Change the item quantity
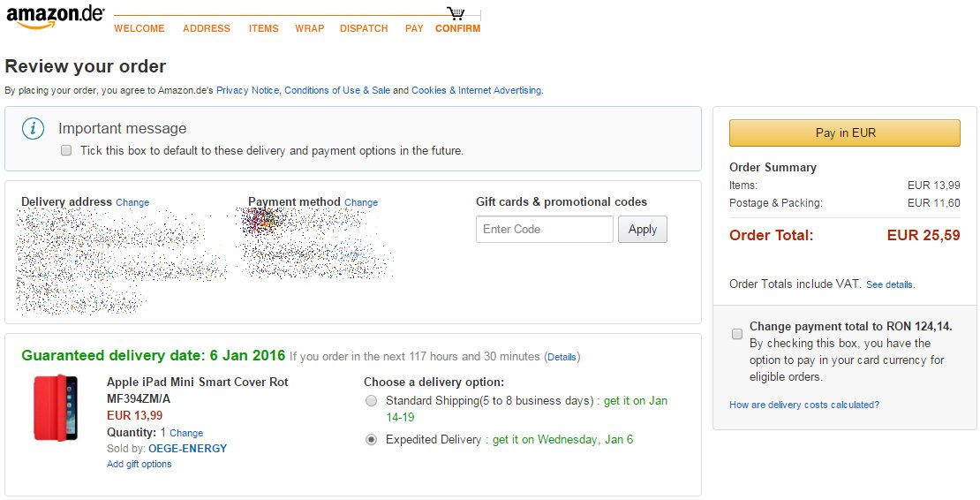 tap(186, 433)
